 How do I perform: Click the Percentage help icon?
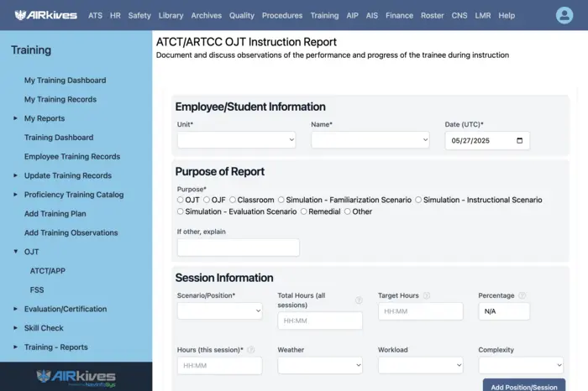(x=522, y=295)
